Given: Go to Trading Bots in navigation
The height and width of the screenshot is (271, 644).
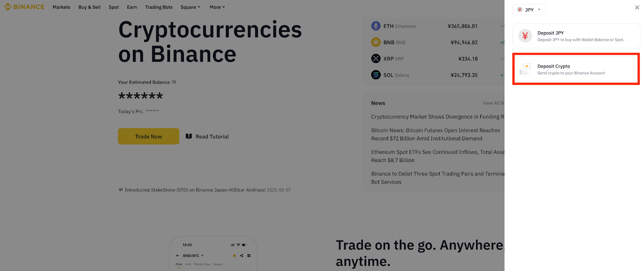Looking at the screenshot, I should 159,7.
